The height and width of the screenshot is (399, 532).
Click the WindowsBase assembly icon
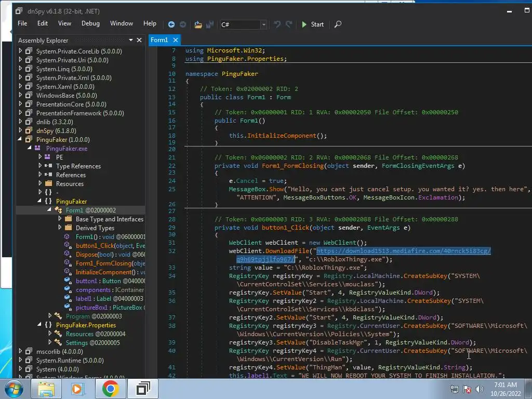tap(29, 95)
